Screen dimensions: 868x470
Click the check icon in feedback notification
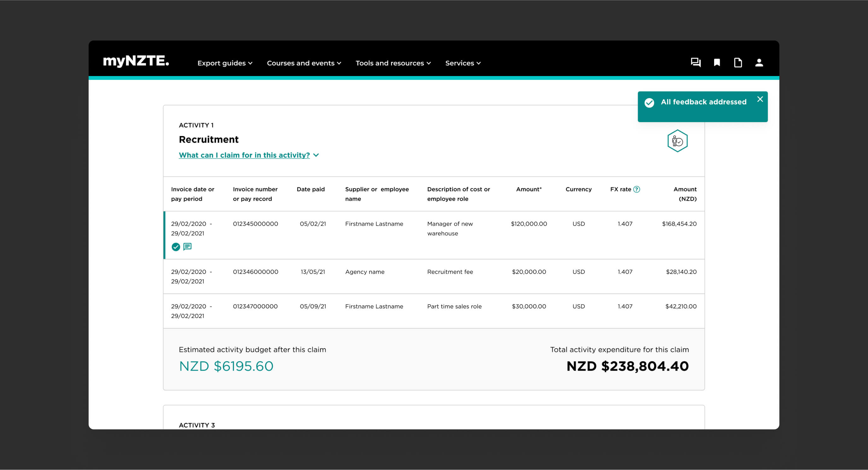(649, 103)
